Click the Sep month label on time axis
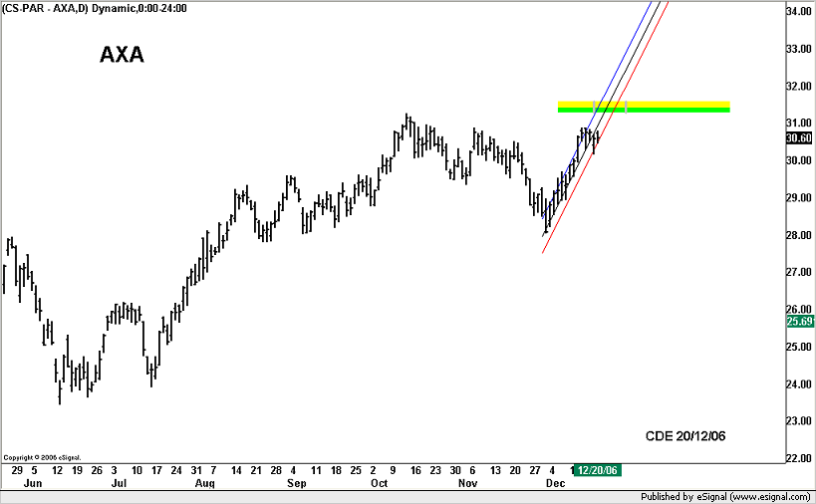This screenshot has width=816, height=504. coord(297,483)
